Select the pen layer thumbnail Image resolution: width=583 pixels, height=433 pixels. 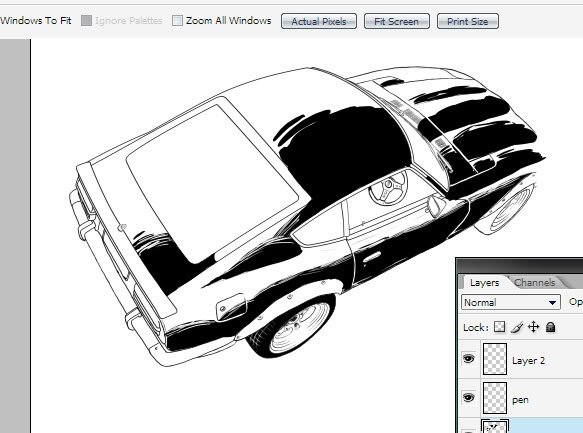[x=495, y=398]
